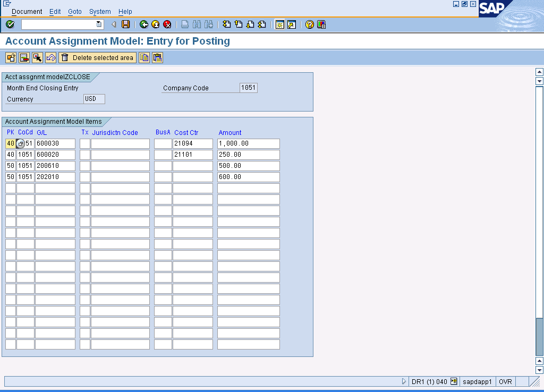Go to the previous page icon

coord(239,24)
